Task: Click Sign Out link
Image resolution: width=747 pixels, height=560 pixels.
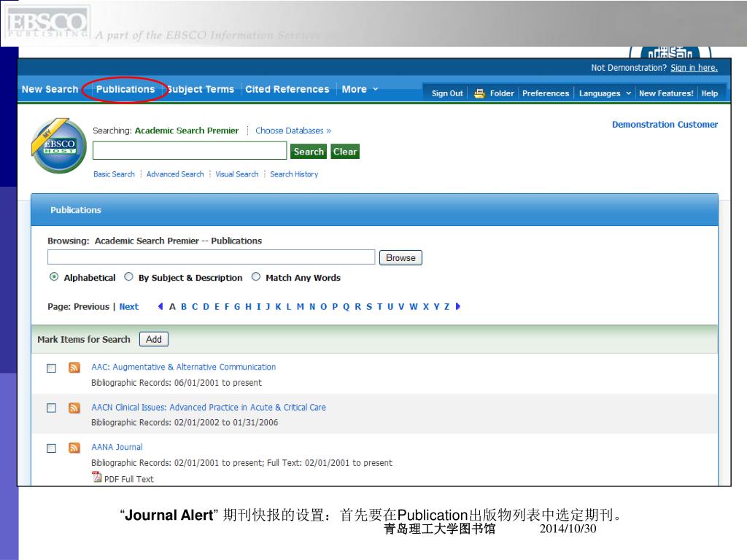Action: (447, 93)
